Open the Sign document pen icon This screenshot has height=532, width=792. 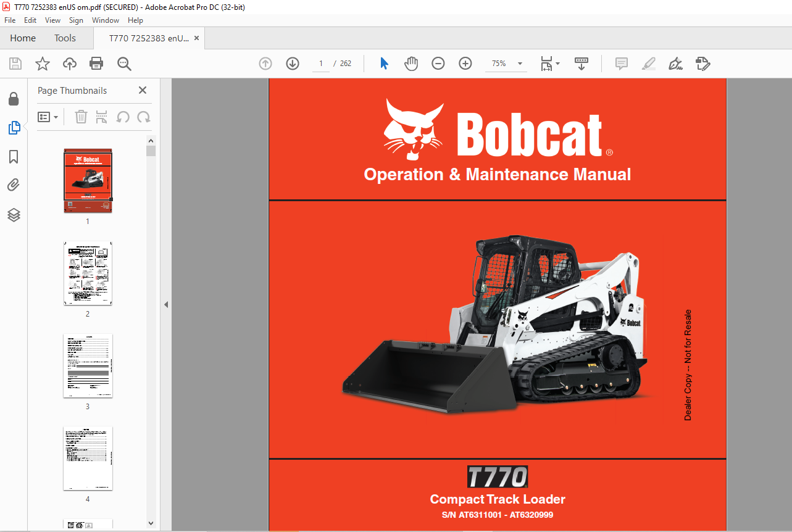(x=675, y=64)
